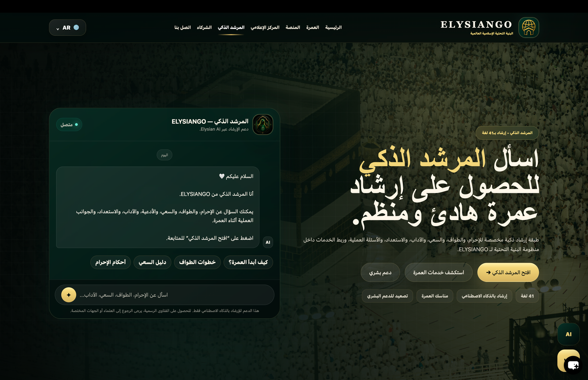Click the اليوم date label in chat
The height and width of the screenshot is (380, 588).
pyautogui.click(x=164, y=155)
